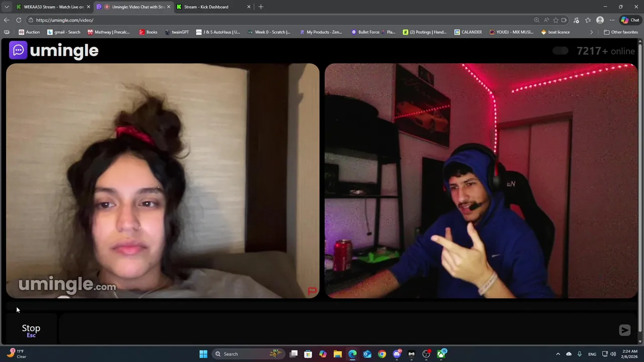Click the microphone tray icon
Screen dimensions: 644x362
[x=580, y=354]
